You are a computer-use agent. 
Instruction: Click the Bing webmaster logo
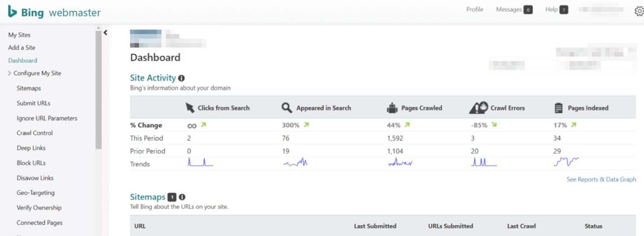[x=54, y=12]
